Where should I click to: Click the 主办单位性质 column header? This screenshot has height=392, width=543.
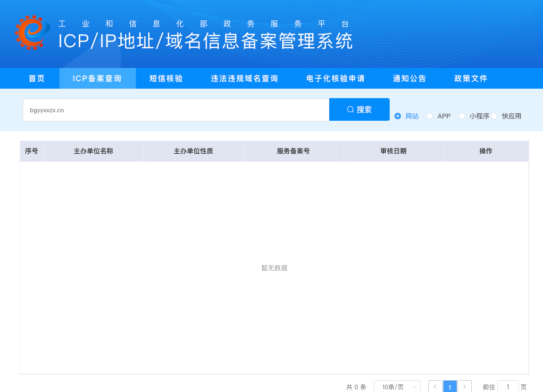[193, 151]
